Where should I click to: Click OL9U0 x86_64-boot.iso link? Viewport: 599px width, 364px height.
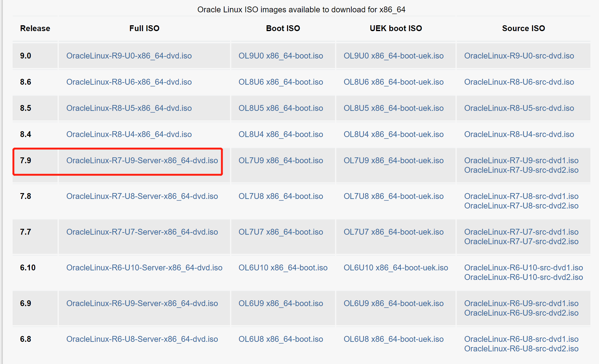point(281,56)
